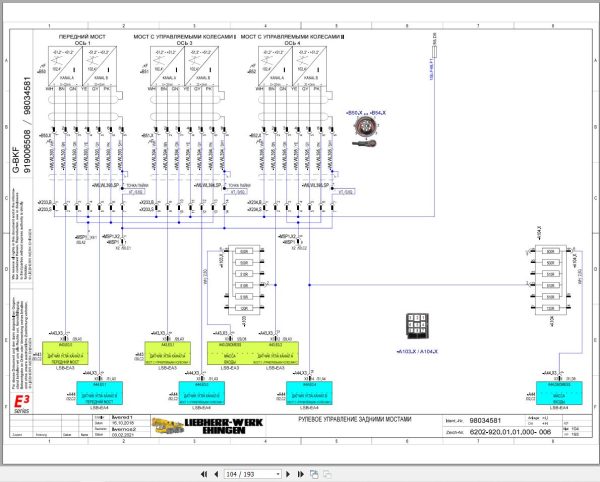Click the page view mode icon after last-page arrow
The image size is (600, 482).
click(x=314, y=474)
